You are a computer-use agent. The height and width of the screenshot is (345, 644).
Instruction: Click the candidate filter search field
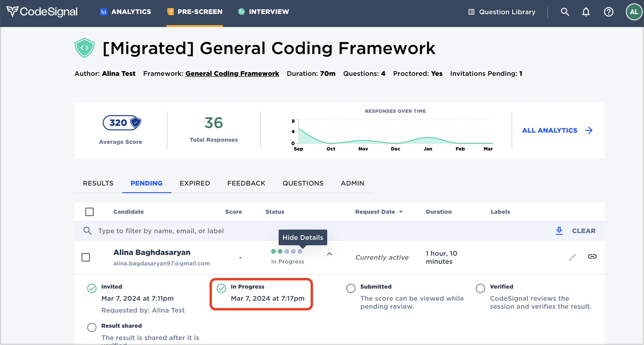click(x=175, y=231)
